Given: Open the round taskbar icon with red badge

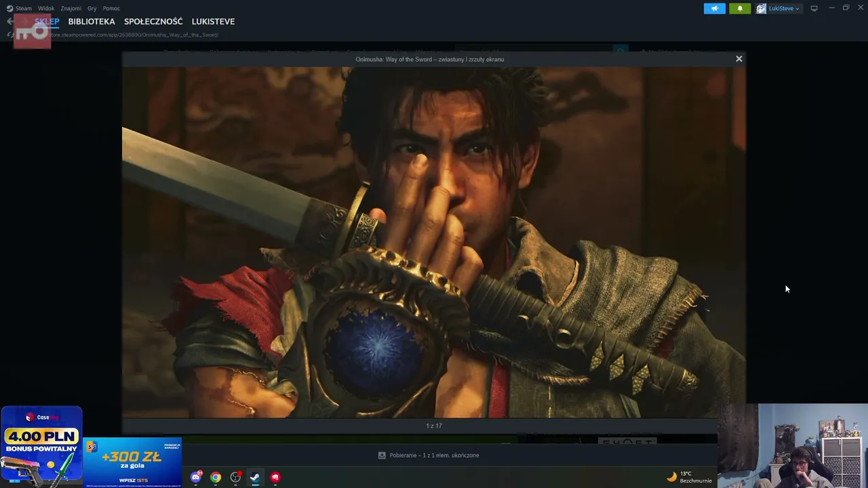Looking at the screenshot, I should pyautogui.click(x=235, y=477).
